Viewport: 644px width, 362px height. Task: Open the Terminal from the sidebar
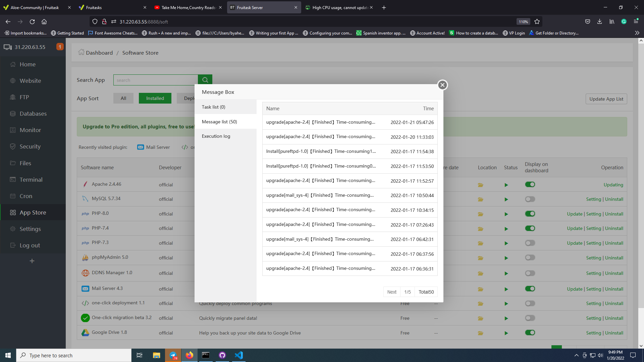coord(31,179)
